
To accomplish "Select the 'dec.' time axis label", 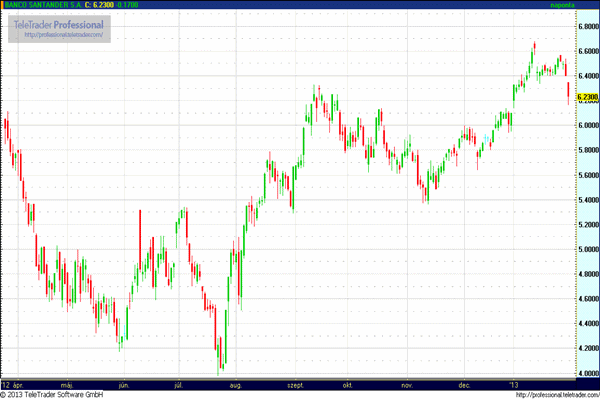I will click(x=465, y=384).
